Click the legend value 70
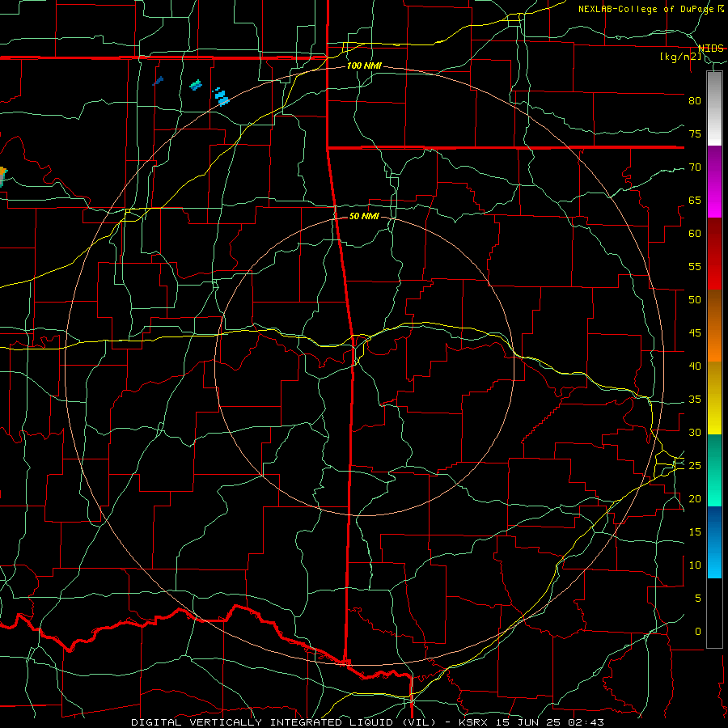Viewport: 728px width, 728px height. [x=695, y=167]
